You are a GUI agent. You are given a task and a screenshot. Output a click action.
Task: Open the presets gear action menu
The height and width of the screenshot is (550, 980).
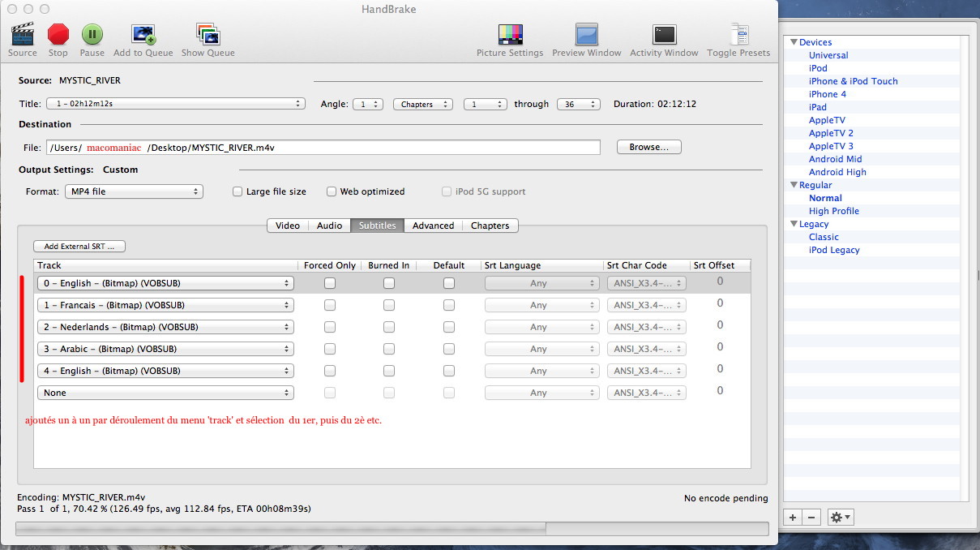click(x=840, y=517)
